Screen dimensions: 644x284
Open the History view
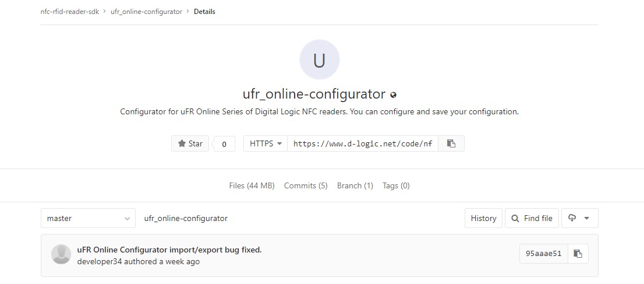click(x=483, y=218)
